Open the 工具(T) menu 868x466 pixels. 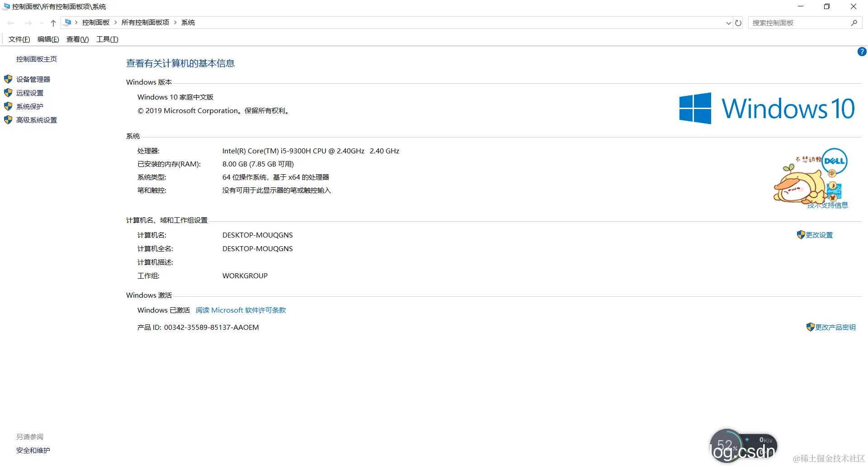click(x=107, y=39)
